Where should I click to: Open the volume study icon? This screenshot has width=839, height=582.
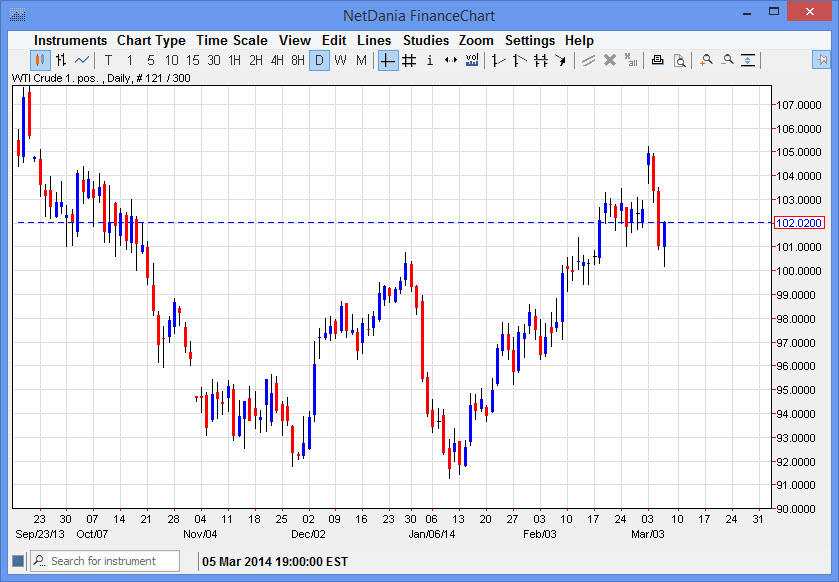pyautogui.click(x=472, y=60)
